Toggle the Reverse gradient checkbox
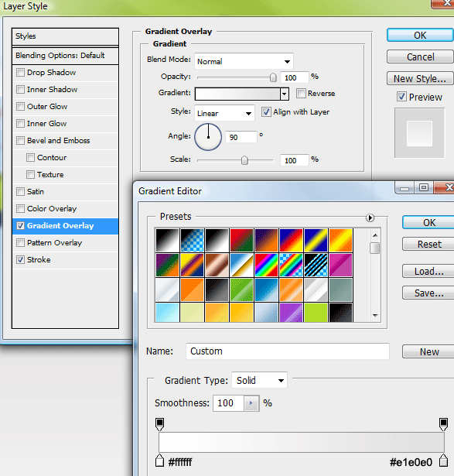 (x=301, y=93)
